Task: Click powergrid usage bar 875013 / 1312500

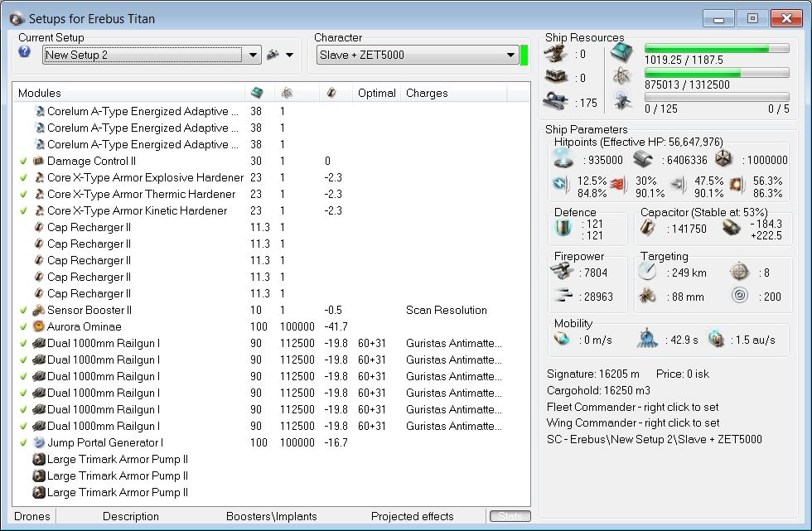Action: tap(717, 73)
